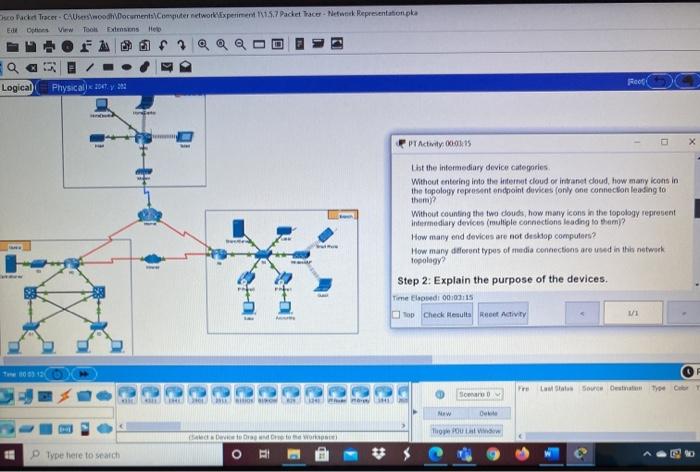Expand the PDU panel arrow beside New
Viewport: 700px width, 472px height.
click(x=415, y=412)
